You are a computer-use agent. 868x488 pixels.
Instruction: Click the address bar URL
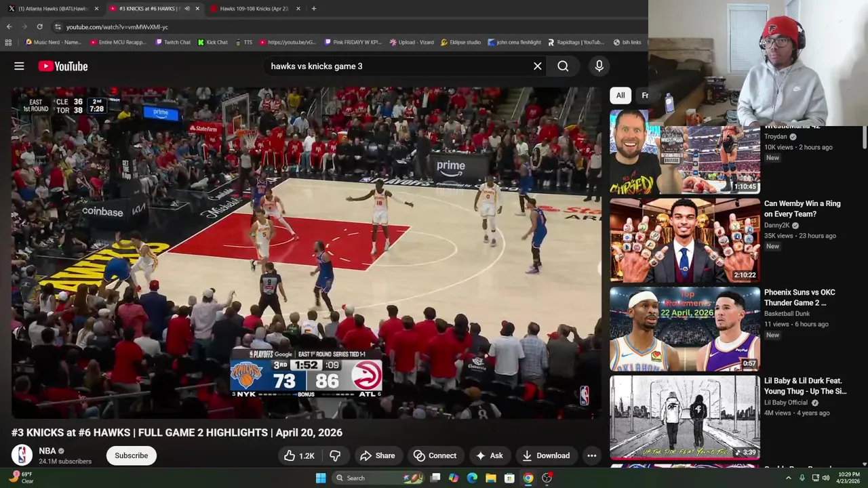[x=117, y=27]
